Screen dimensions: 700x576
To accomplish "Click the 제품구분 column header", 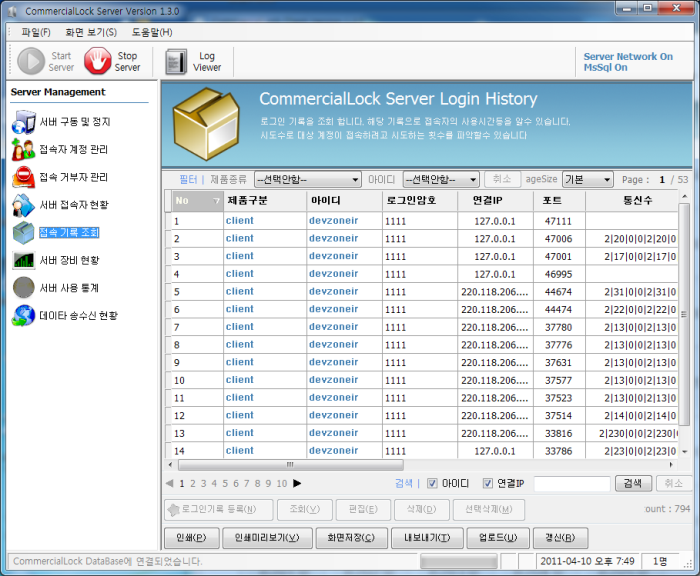I will (265, 200).
